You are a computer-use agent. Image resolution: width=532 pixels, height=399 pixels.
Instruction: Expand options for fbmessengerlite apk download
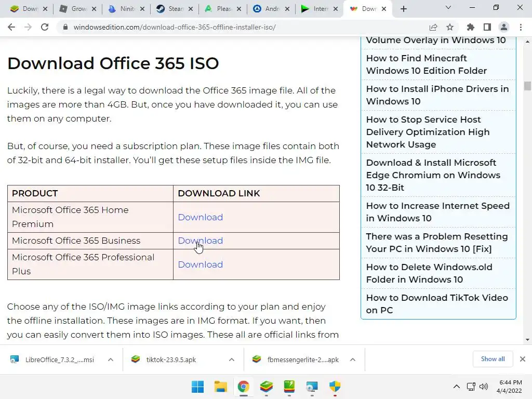(353, 360)
